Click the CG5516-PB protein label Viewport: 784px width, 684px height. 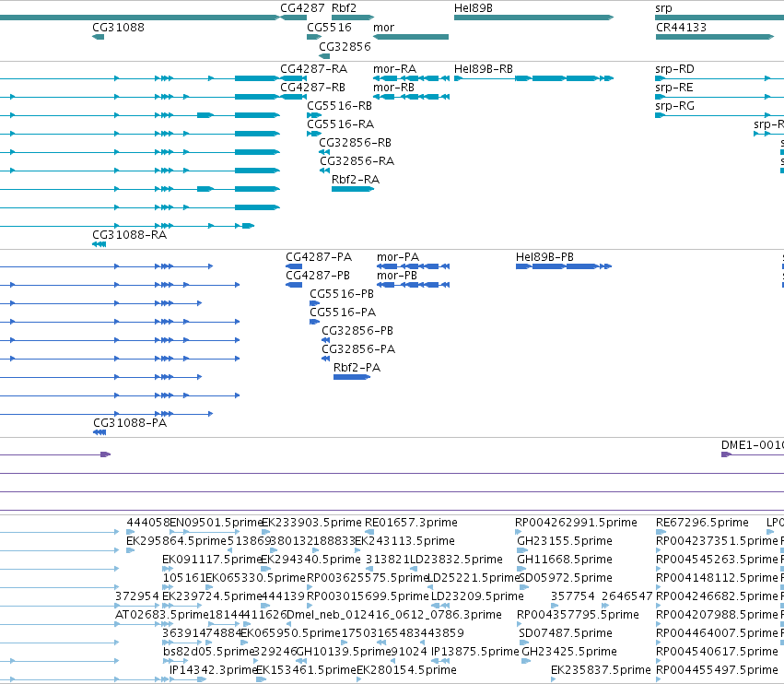[342, 294]
